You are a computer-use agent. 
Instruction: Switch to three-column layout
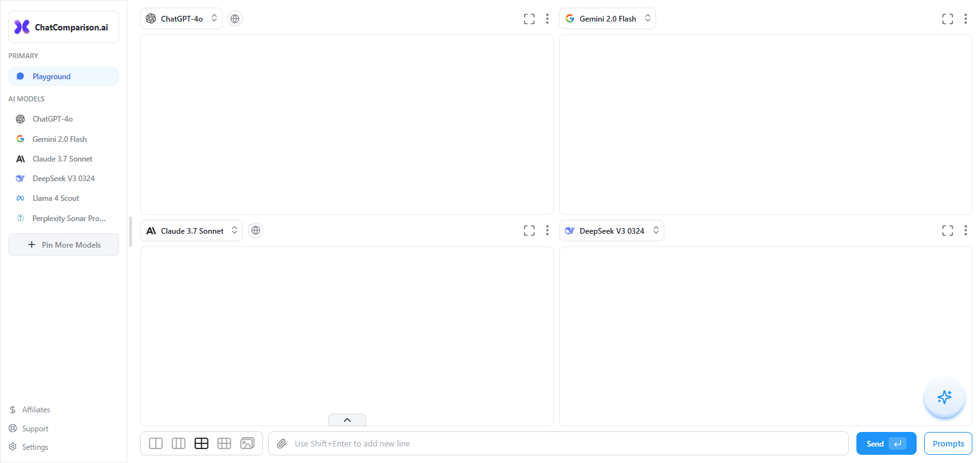pos(179,443)
